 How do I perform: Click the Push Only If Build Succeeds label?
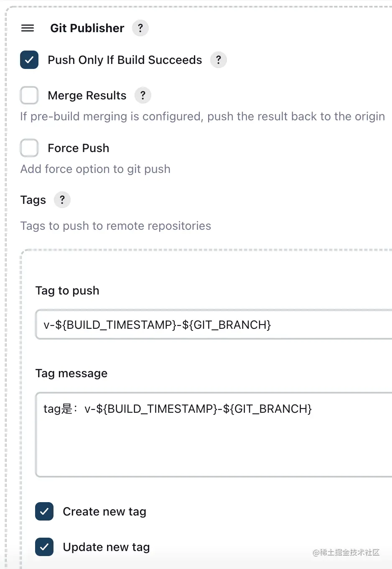(x=125, y=60)
